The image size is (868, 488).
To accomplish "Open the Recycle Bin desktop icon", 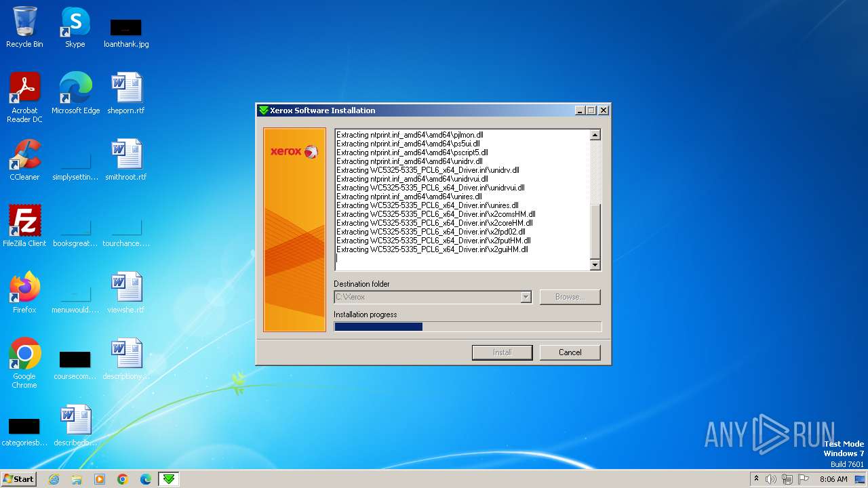I will point(24,27).
